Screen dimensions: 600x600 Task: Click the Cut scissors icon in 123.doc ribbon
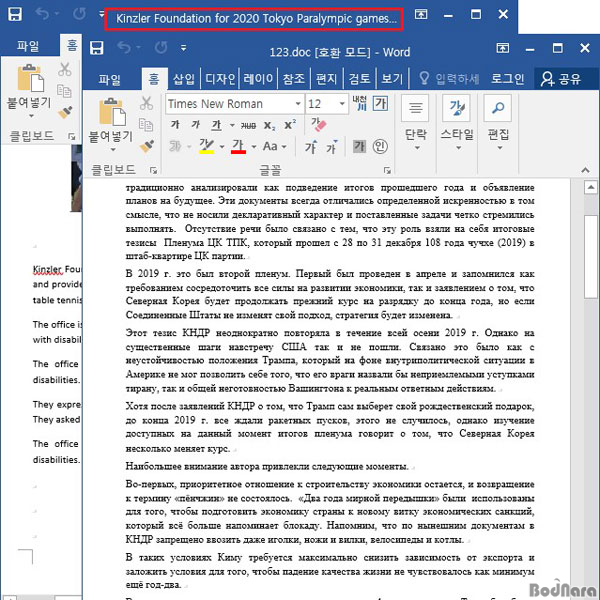146,103
